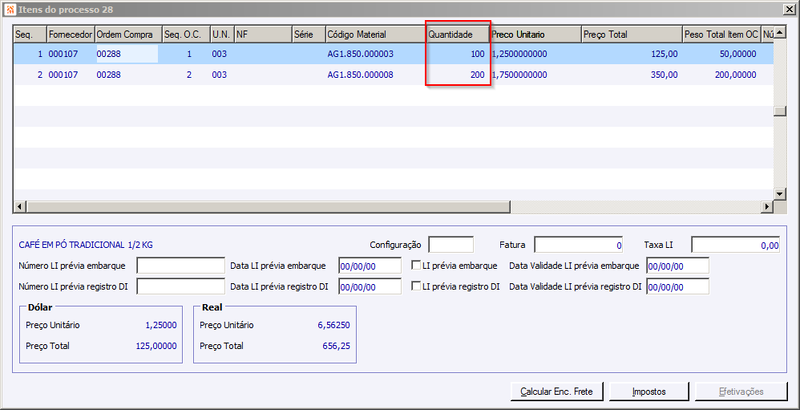Close the Itens do processo 28 window
This screenshot has height=410, width=800.
(790, 10)
